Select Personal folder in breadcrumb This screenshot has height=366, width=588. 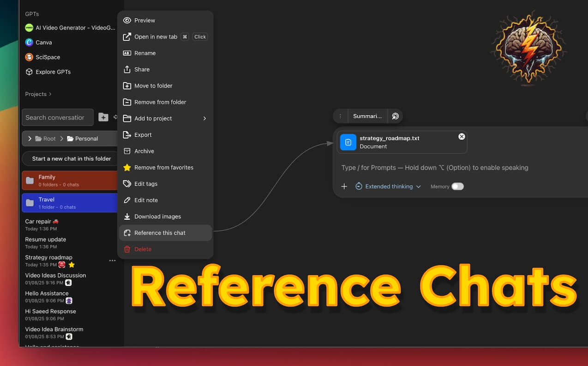[83, 139]
